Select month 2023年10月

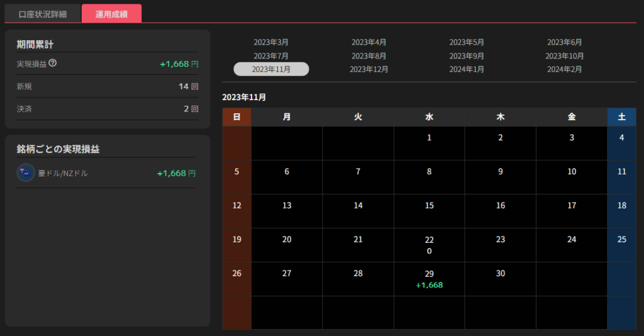564,56
